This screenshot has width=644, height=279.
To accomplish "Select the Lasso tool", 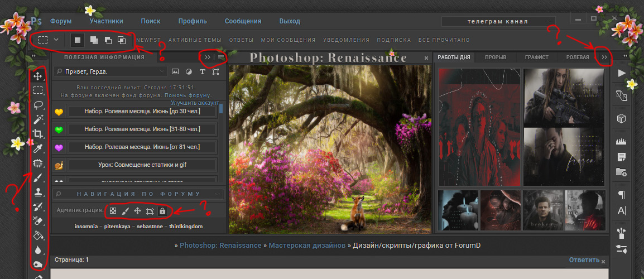I will point(38,104).
